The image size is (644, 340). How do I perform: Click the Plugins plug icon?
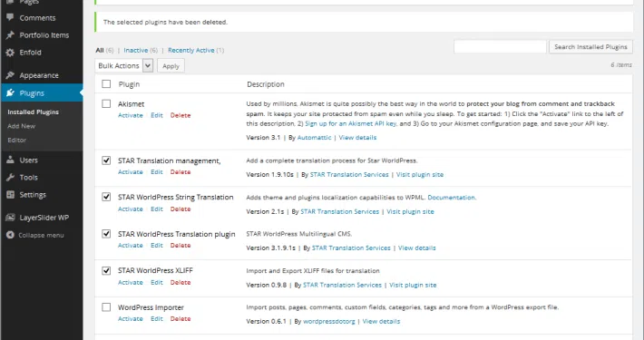point(10,93)
